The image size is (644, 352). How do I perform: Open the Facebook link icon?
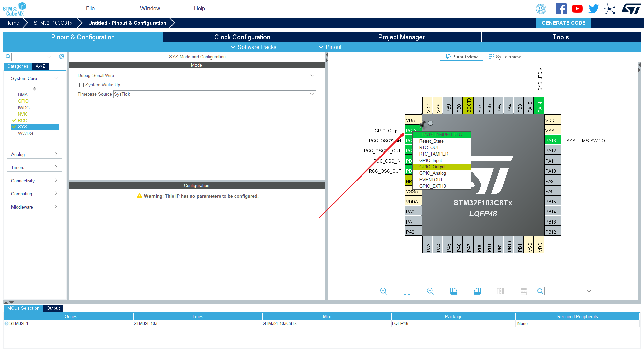click(x=561, y=9)
